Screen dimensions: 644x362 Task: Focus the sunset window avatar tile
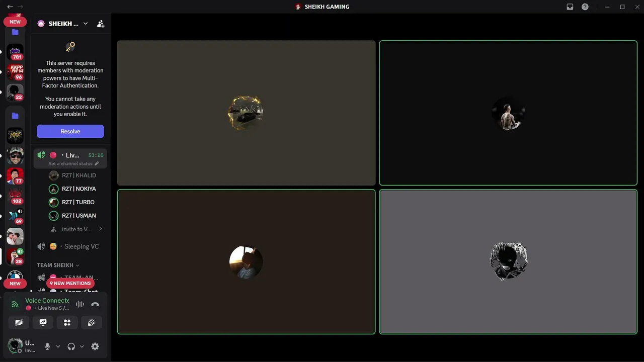click(x=247, y=261)
